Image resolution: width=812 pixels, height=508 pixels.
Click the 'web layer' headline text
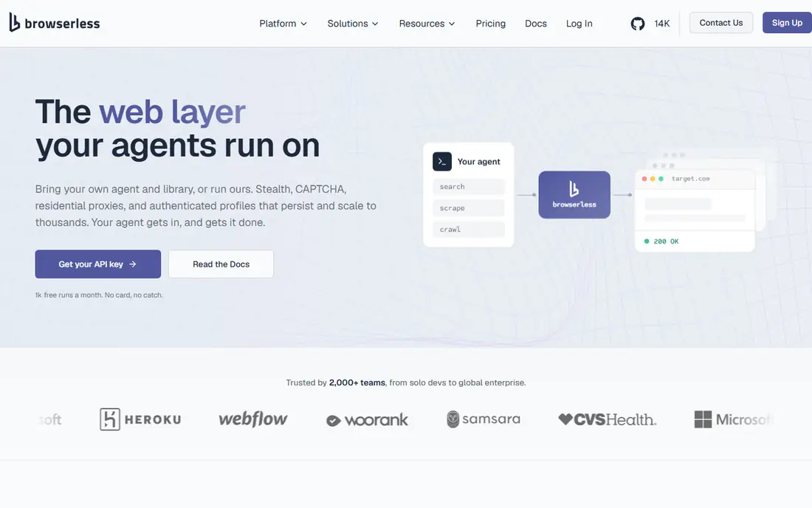click(x=172, y=111)
